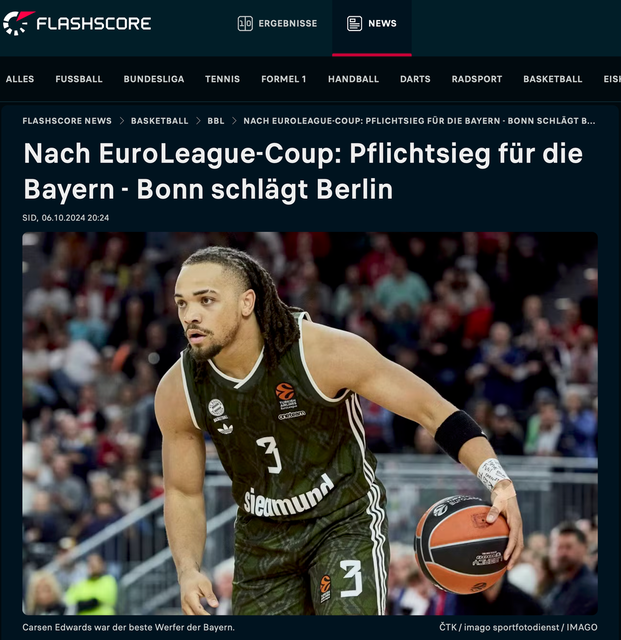Click the article headline about Bayern
621x640 pixels.
click(303, 171)
